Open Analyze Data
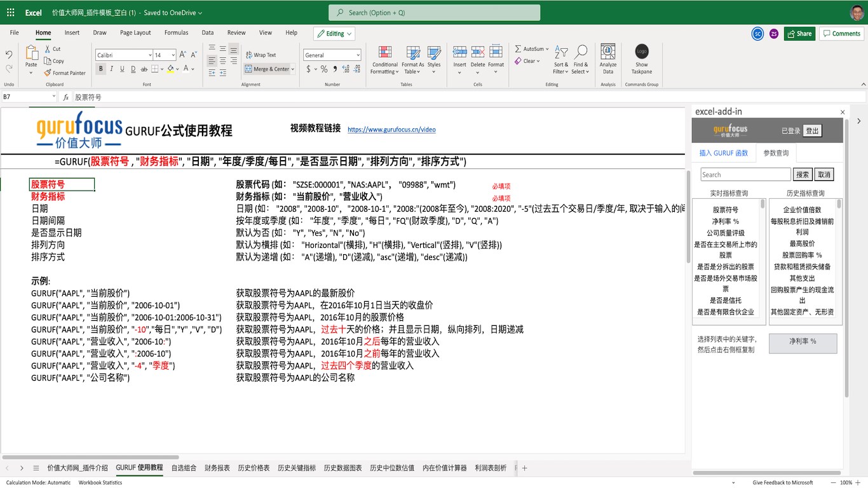Screen dimensions: 868x488 point(608,60)
